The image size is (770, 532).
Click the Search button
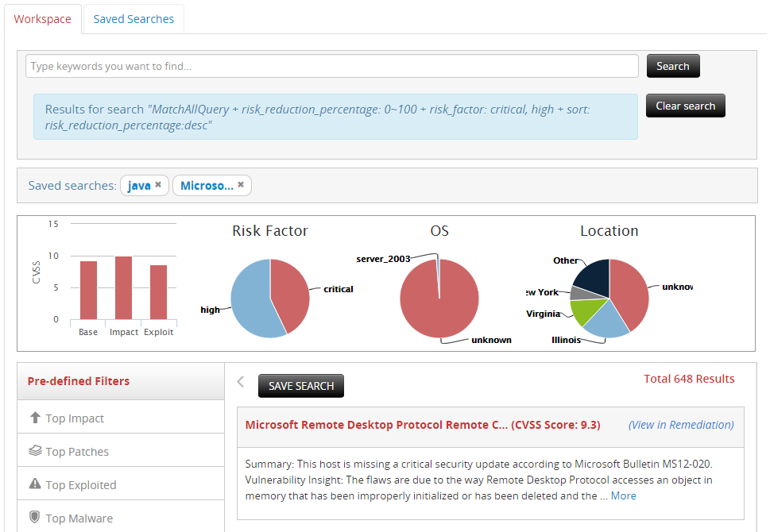[673, 66]
